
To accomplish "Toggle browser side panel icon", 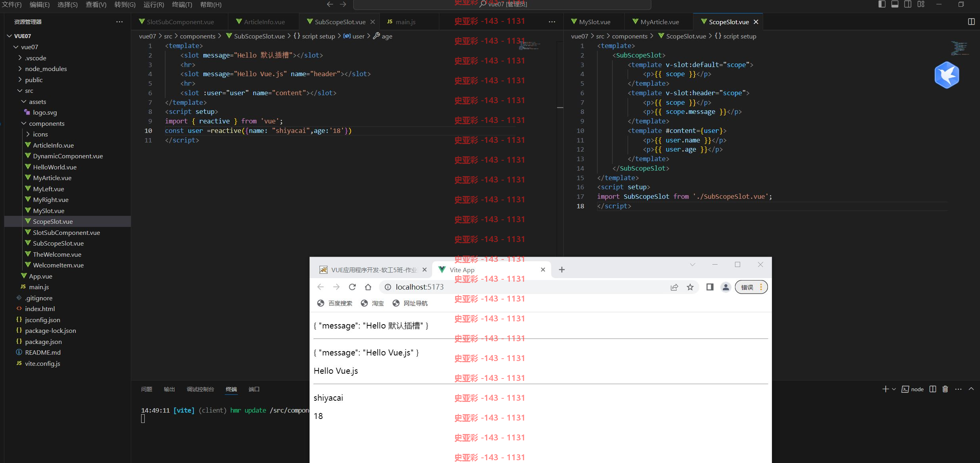I will click(x=710, y=287).
